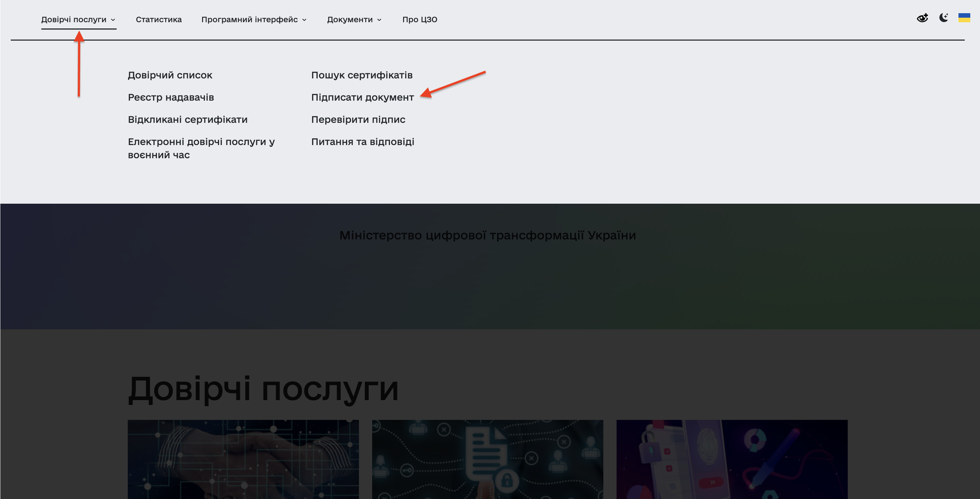Image resolution: width=980 pixels, height=499 pixels.
Task: Open Довірчий список link
Action: 170,75
